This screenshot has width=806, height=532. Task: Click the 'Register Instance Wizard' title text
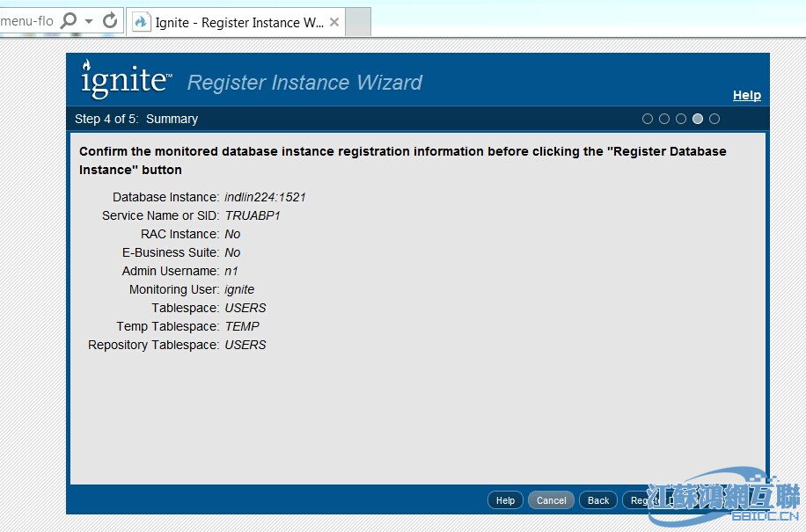pyautogui.click(x=304, y=82)
